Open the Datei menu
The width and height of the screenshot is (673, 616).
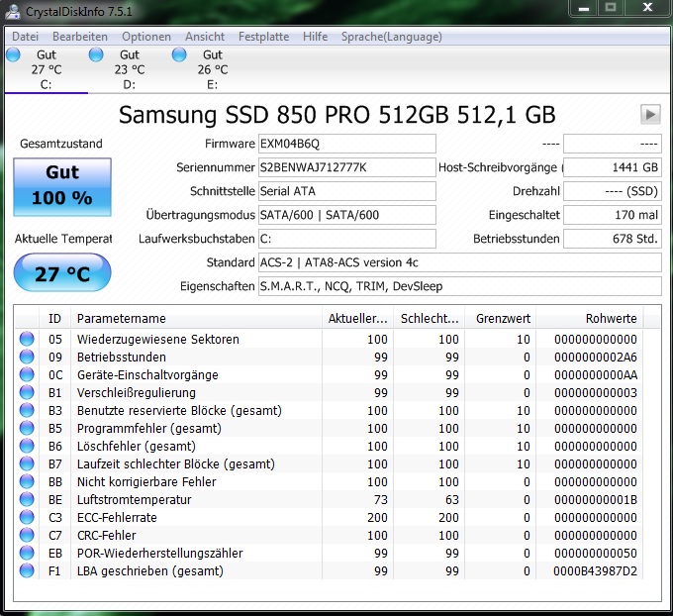26,37
